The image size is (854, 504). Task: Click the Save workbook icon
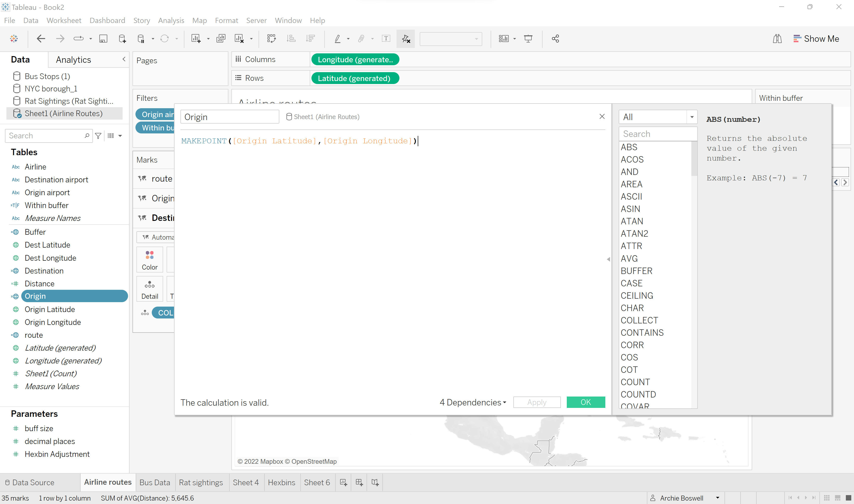point(103,39)
